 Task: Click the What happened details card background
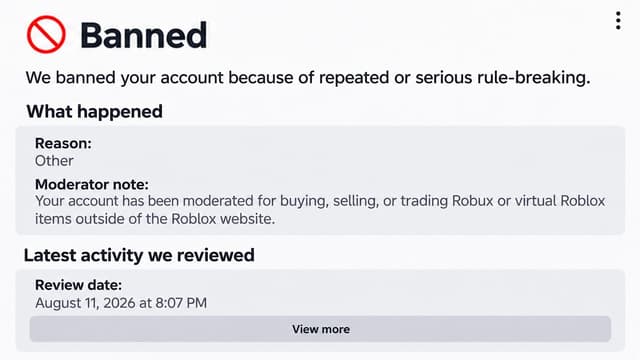pos(320,180)
